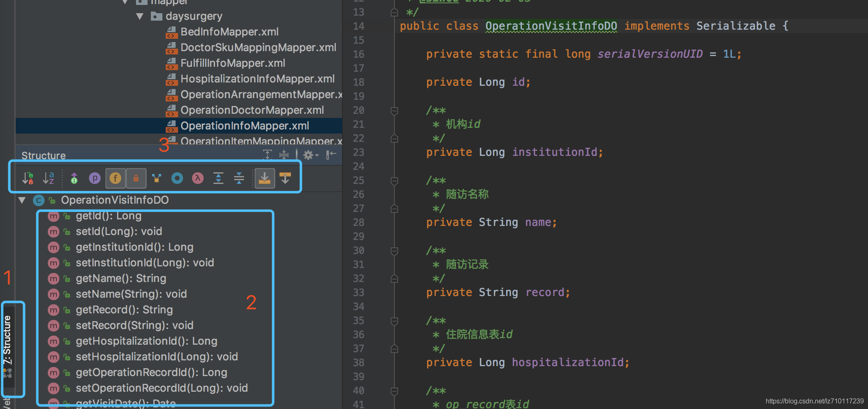The image size is (868, 409).
Task: Select OperationInfoMapper.xml file
Action: tap(245, 126)
